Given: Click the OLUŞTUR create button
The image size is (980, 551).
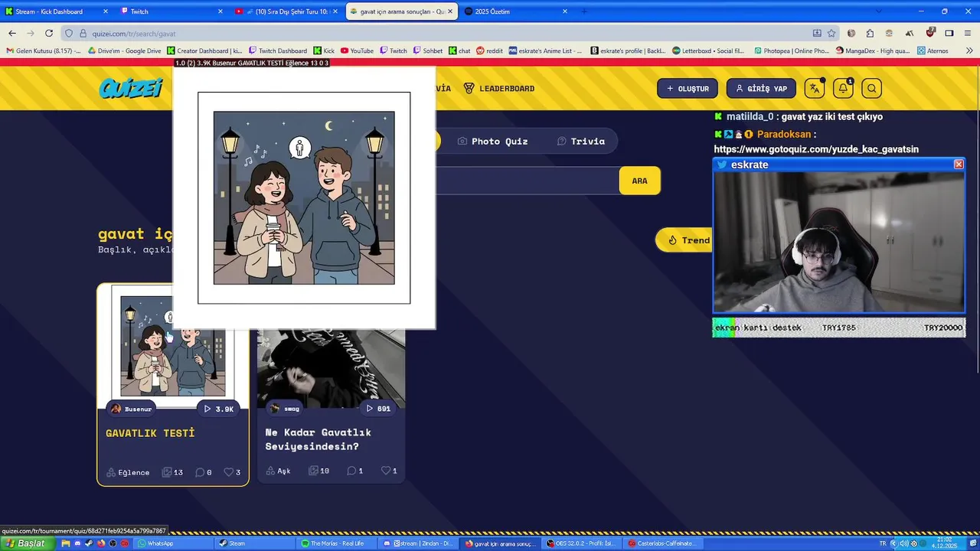Looking at the screenshot, I should [688, 89].
